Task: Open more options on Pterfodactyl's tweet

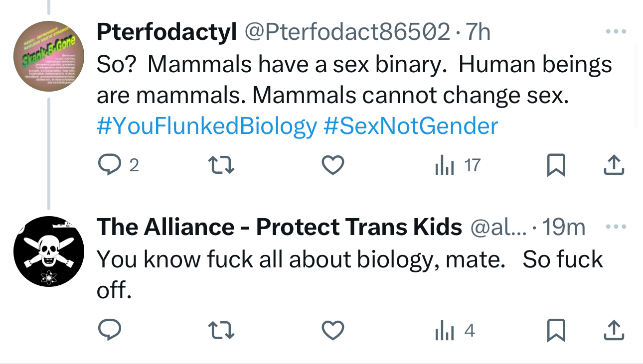Action: click(x=616, y=32)
